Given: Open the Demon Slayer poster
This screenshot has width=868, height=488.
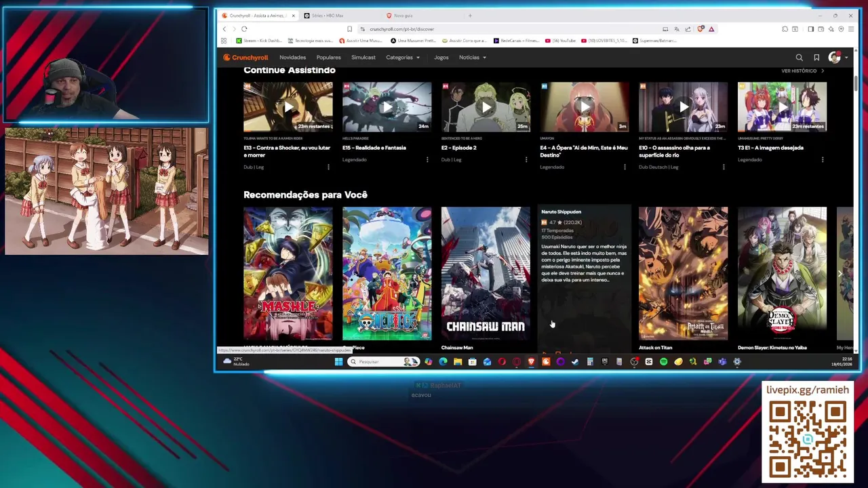Looking at the screenshot, I should point(782,273).
